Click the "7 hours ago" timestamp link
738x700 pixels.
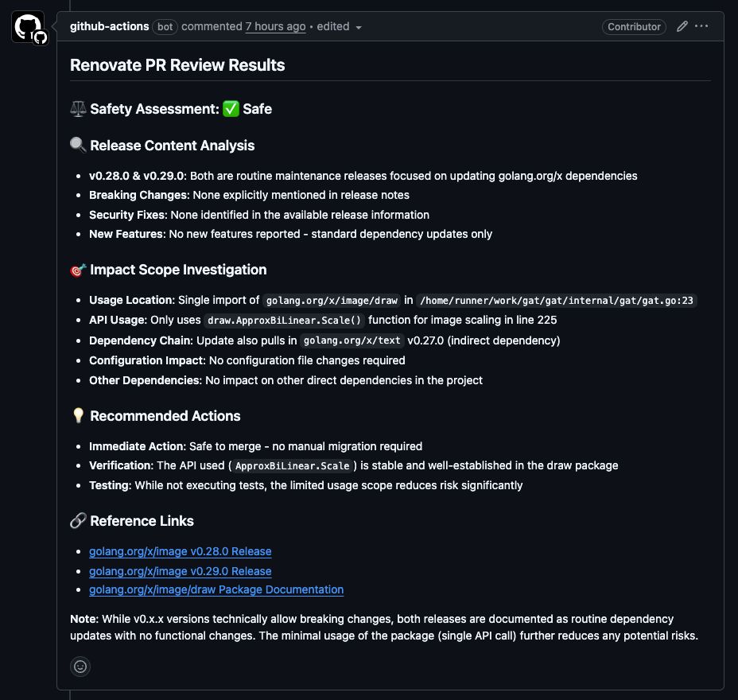pyautogui.click(x=275, y=26)
